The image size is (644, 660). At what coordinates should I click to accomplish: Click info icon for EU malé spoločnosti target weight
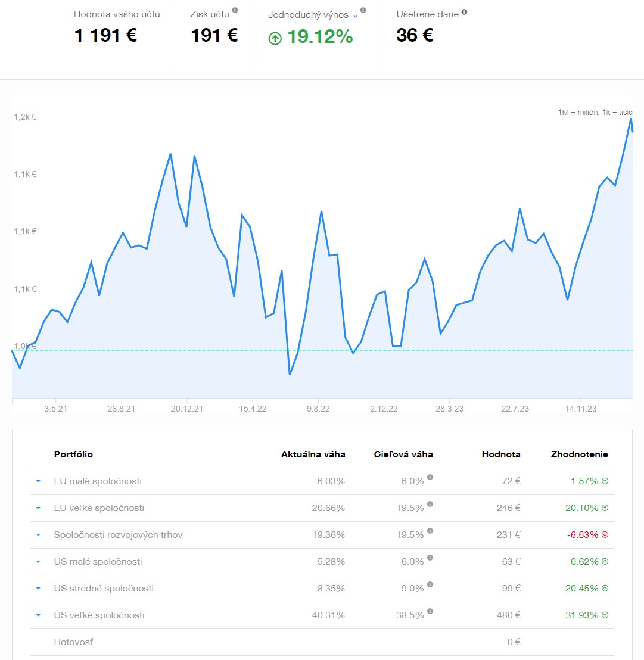pyautogui.click(x=430, y=477)
